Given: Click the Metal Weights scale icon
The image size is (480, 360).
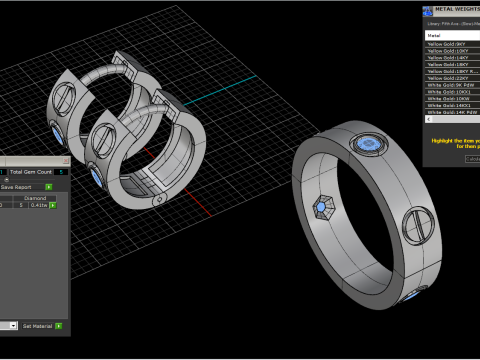Looking at the screenshot, I should click(428, 11).
